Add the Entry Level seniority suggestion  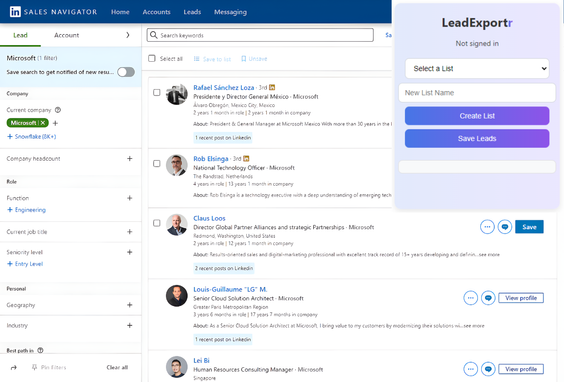[x=25, y=264]
